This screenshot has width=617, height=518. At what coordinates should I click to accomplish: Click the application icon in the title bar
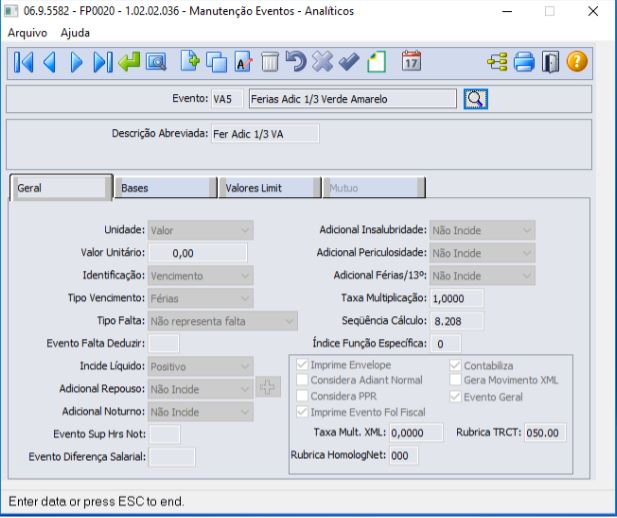11,11
